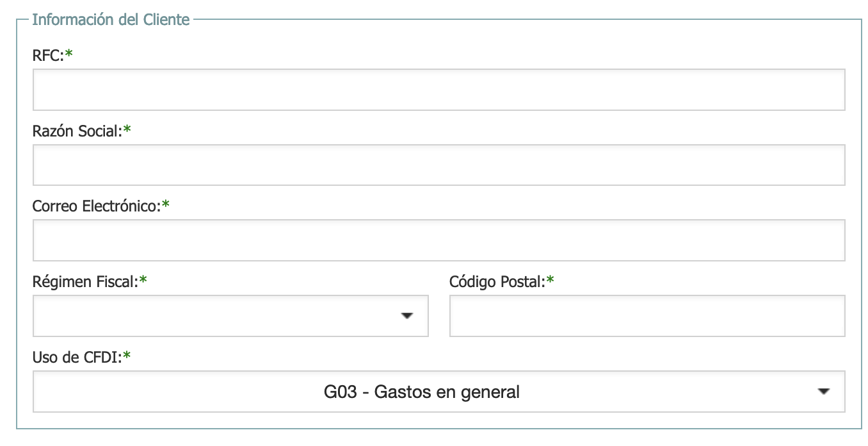
Task: Click the required asterisk by Código Postal
Action: pos(551,281)
